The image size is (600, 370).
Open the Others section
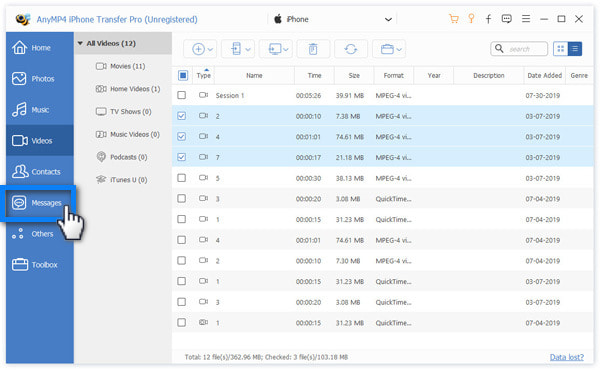[40, 233]
